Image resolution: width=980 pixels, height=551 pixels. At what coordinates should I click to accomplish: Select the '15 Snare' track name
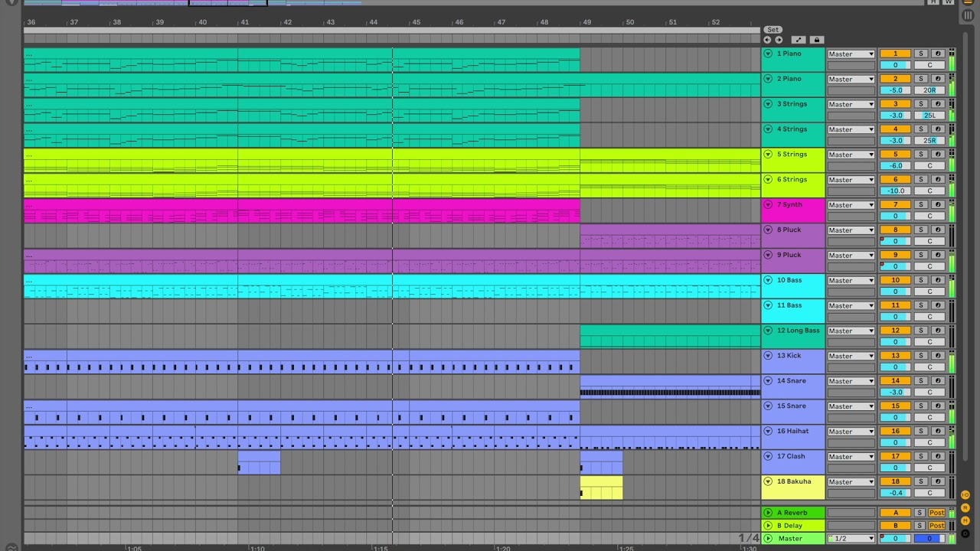[x=791, y=406]
